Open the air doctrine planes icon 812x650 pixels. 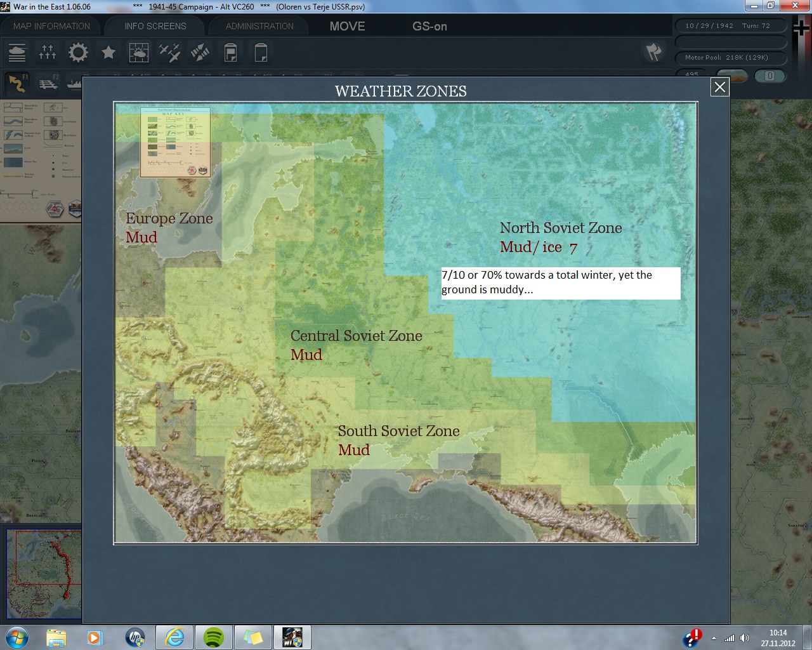(x=169, y=52)
